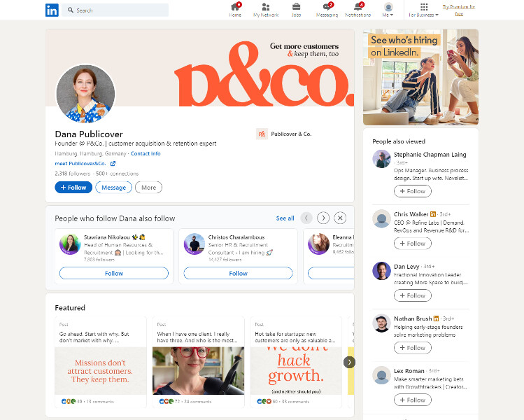
Task: Show next suggested people carousel arrow
Action: 323,218
